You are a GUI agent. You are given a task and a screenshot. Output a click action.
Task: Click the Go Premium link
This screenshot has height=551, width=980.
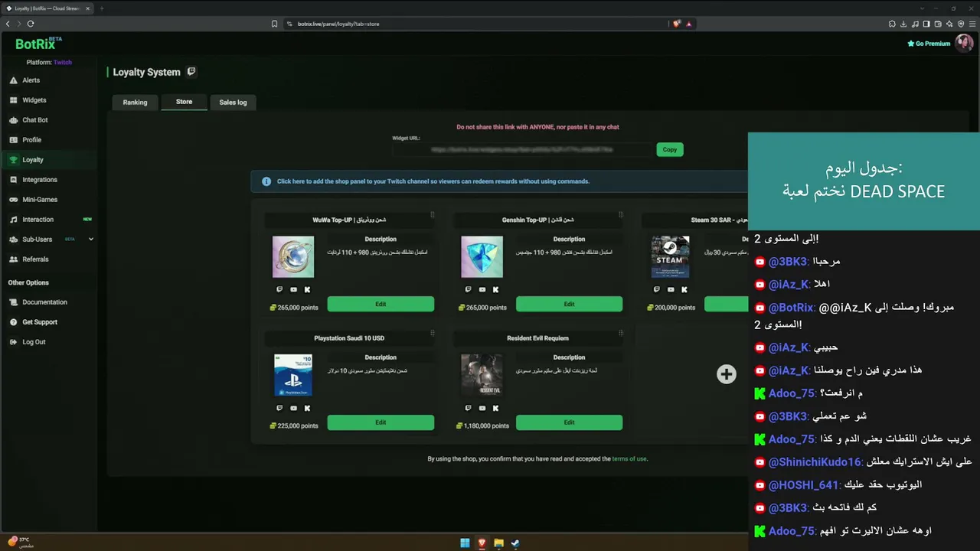(929, 44)
